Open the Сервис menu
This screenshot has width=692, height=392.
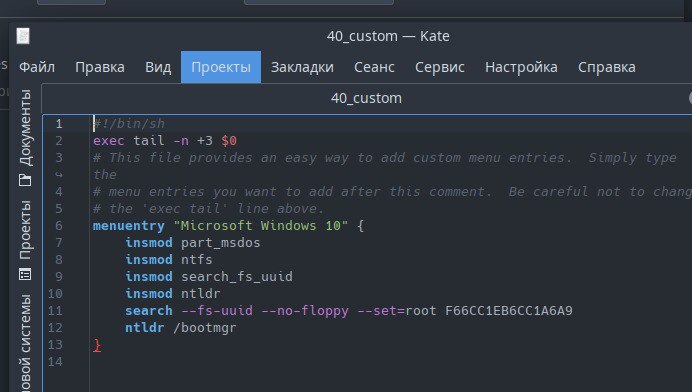440,67
